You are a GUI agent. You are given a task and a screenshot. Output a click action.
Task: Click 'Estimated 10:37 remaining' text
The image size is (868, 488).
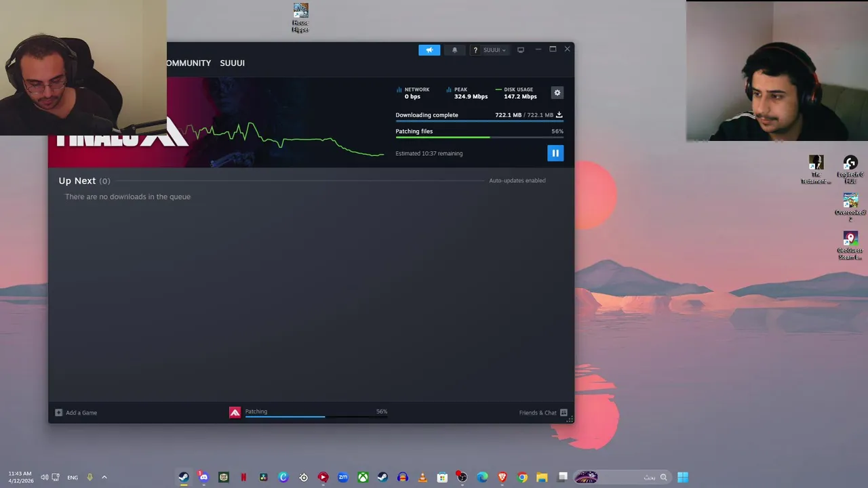429,154
